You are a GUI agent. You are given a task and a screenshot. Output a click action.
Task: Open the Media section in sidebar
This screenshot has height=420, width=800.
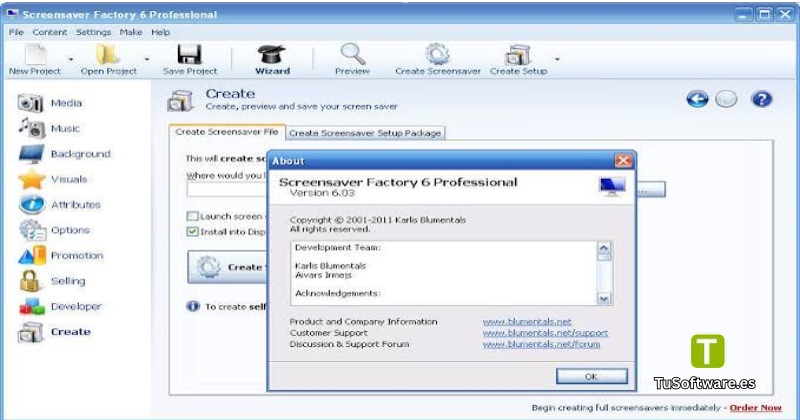[x=51, y=103]
